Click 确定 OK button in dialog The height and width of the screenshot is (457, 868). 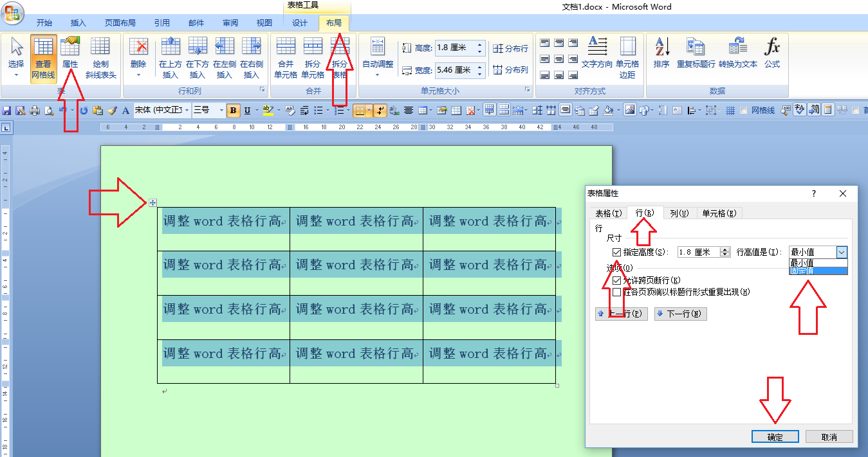click(x=775, y=436)
